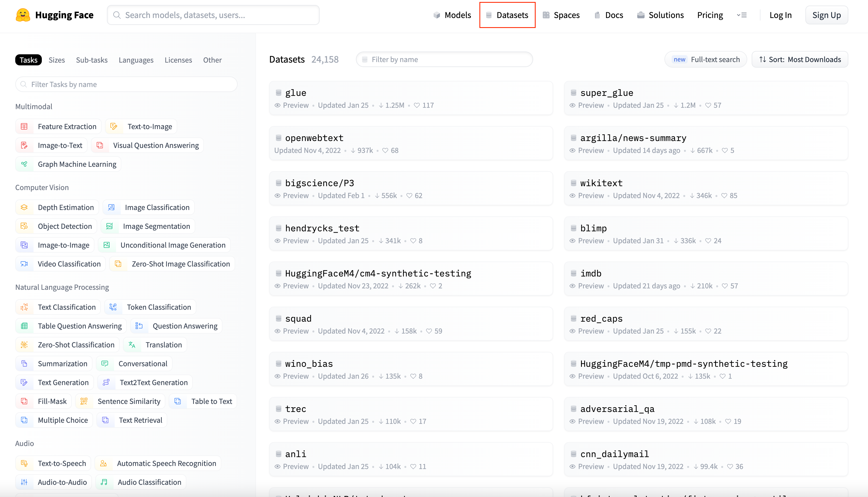Open the Solutions menu
This screenshot has height=497, width=868.
pyautogui.click(x=661, y=15)
